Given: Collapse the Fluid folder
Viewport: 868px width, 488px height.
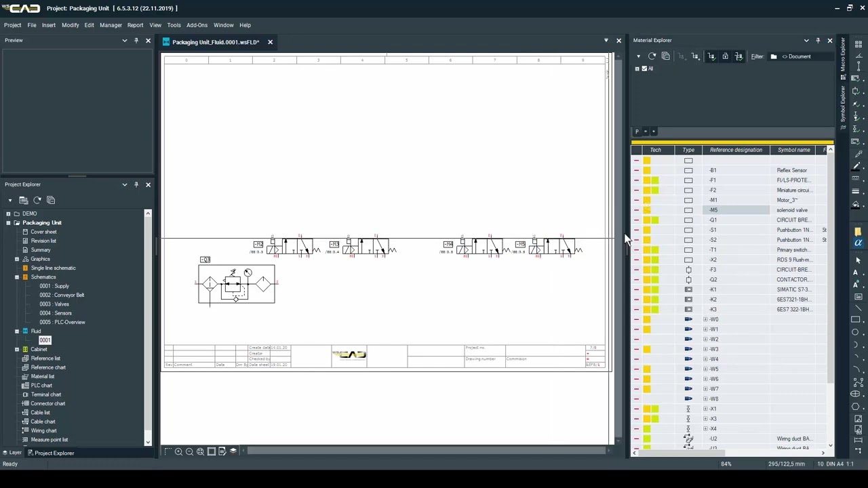Looking at the screenshot, I should (17, 331).
